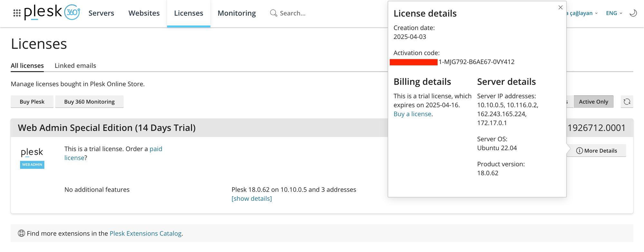Open the apps grid launcher icon
This screenshot has width=644, height=252.
[x=17, y=13]
